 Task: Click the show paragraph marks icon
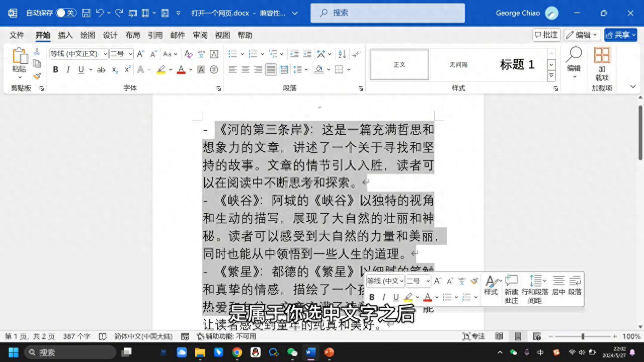356,54
